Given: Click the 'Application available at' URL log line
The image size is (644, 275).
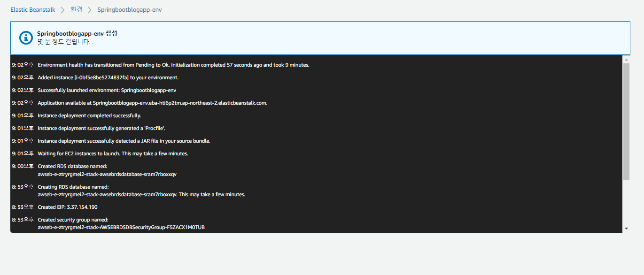Looking at the screenshot, I should [x=152, y=103].
